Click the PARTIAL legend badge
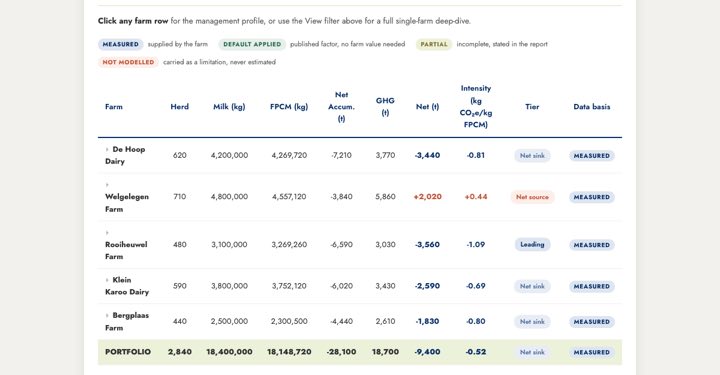720x375 pixels. click(433, 44)
